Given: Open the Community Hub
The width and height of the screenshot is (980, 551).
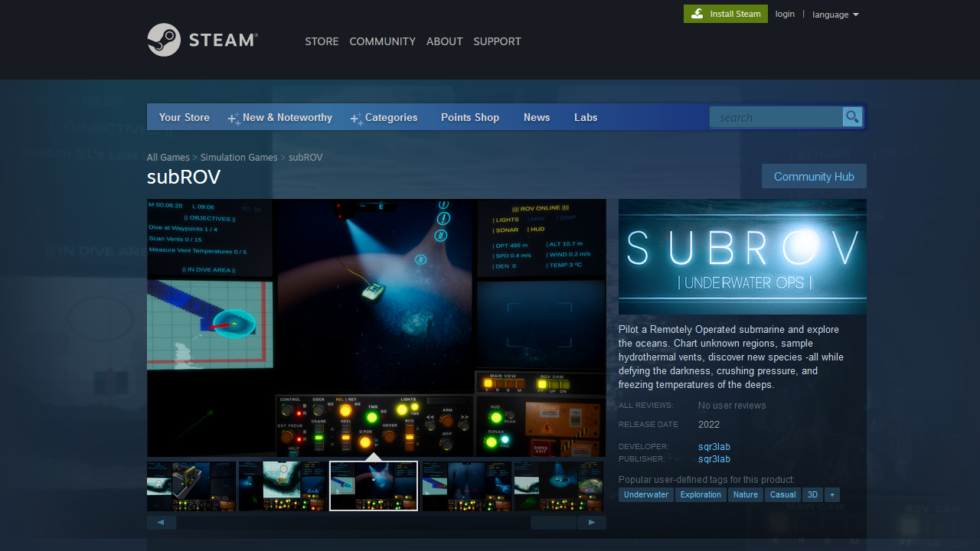Looking at the screenshot, I should click(x=814, y=176).
